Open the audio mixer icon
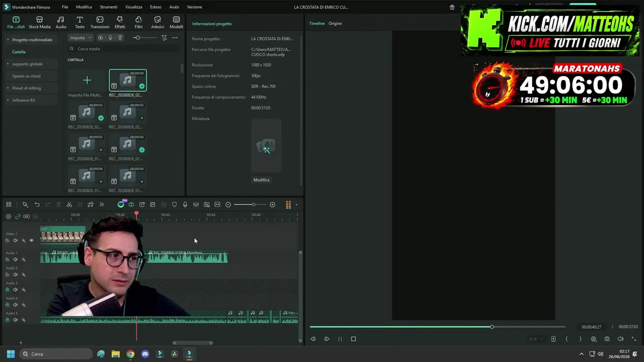This screenshot has width=644, height=362. click(x=196, y=205)
